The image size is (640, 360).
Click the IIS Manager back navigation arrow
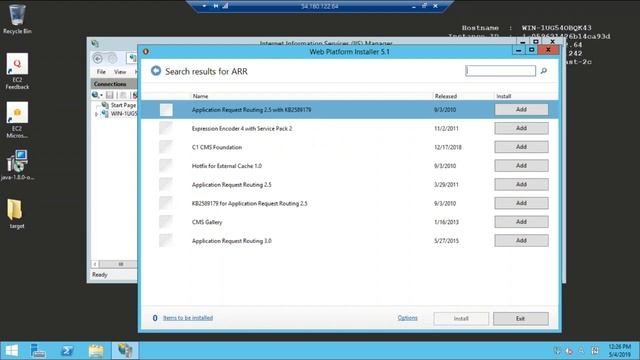pos(98,59)
